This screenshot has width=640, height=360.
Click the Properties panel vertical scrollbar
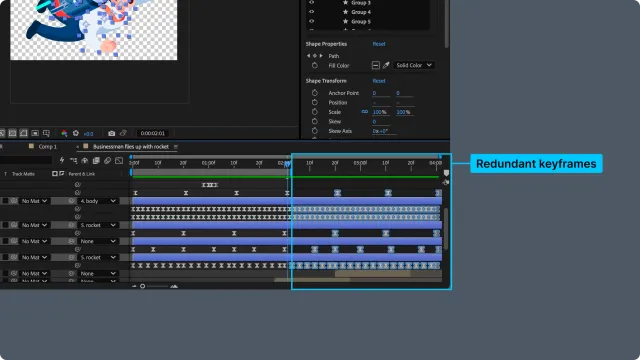click(447, 24)
